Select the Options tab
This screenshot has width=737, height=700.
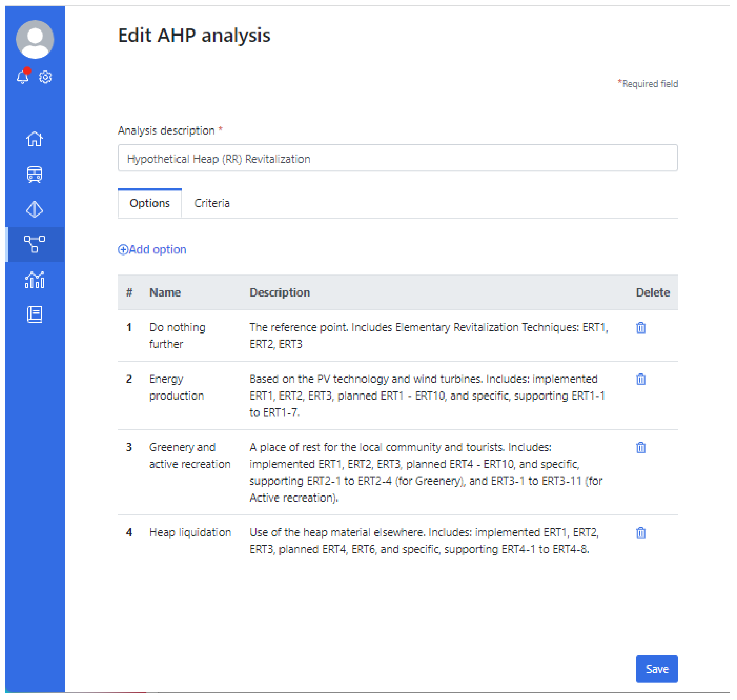(x=149, y=203)
